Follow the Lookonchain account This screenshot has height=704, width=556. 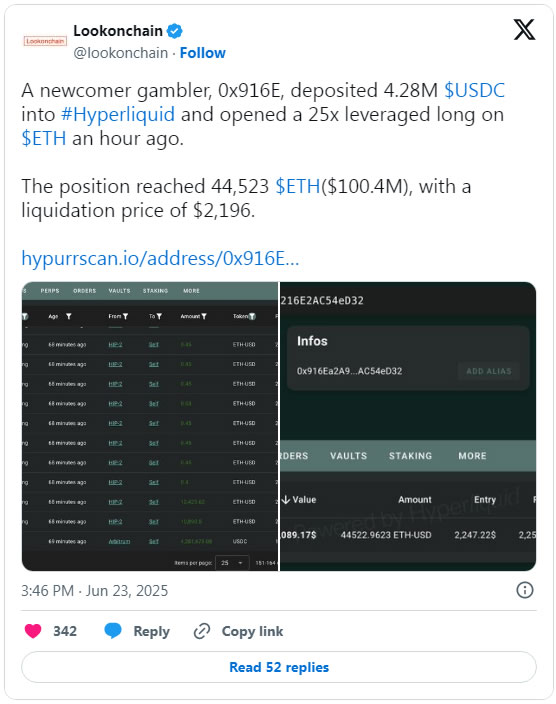click(203, 53)
